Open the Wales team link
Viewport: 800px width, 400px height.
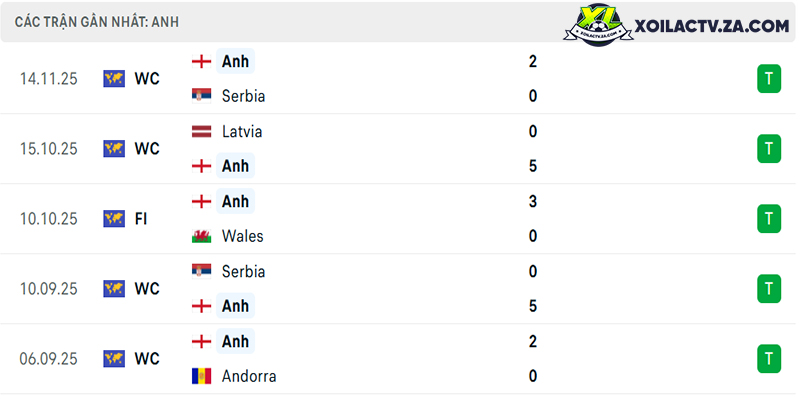click(242, 236)
